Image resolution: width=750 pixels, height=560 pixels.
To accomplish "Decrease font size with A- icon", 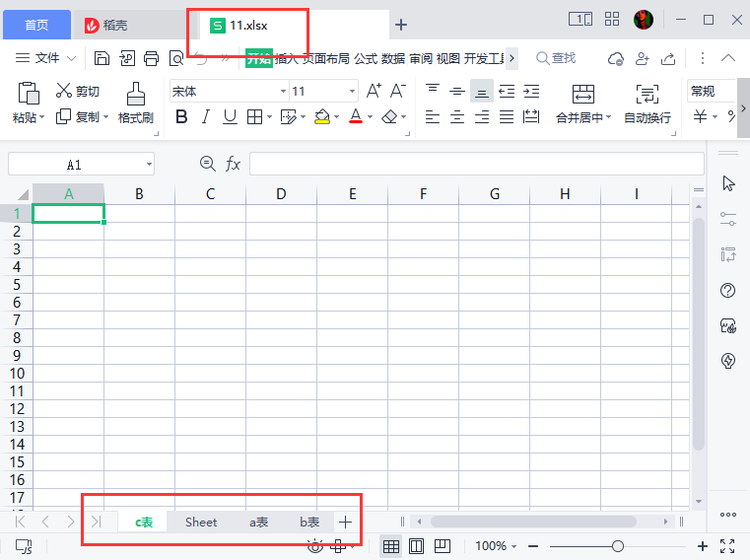I will [x=397, y=91].
